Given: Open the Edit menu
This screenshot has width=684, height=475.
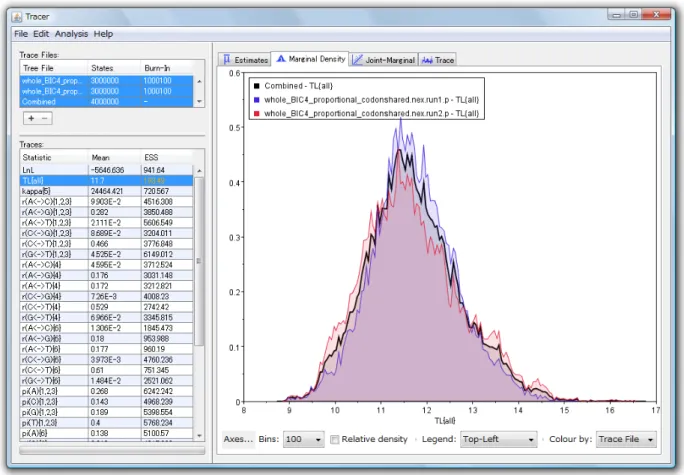Looking at the screenshot, I should pos(41,34).
